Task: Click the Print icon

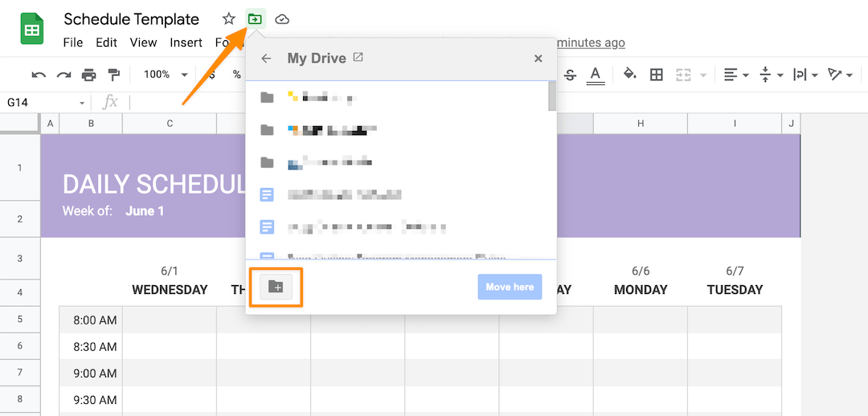Action: click(88, 75)
